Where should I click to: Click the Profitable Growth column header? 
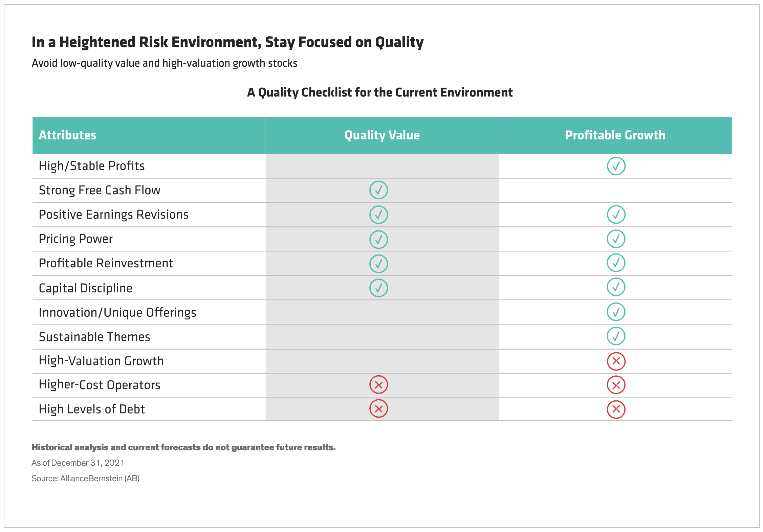(615, 135)
